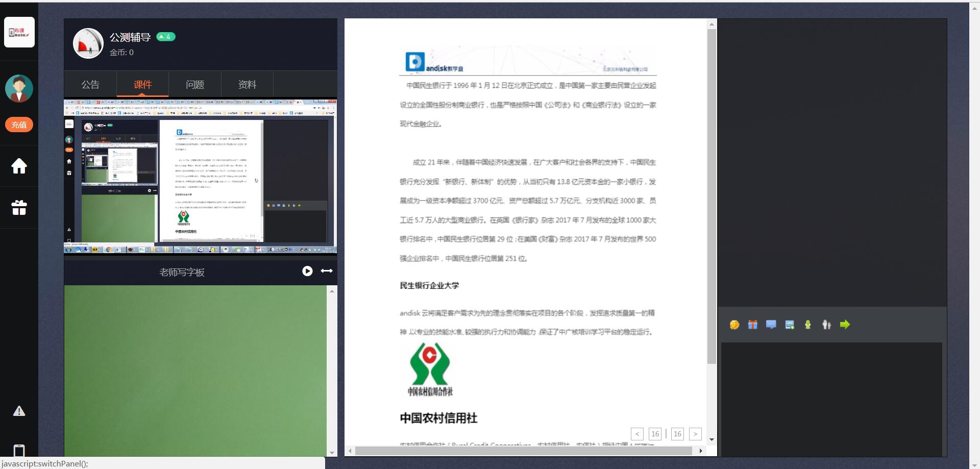Click the page number input showing 16
This screenshot has width=980, height=469.
coord(655,433)
